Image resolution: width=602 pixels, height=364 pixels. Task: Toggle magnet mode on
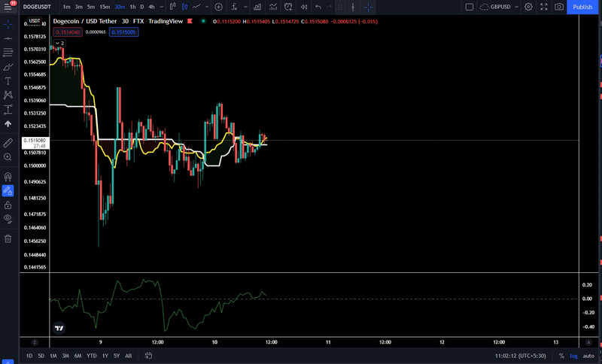[8, 177]
